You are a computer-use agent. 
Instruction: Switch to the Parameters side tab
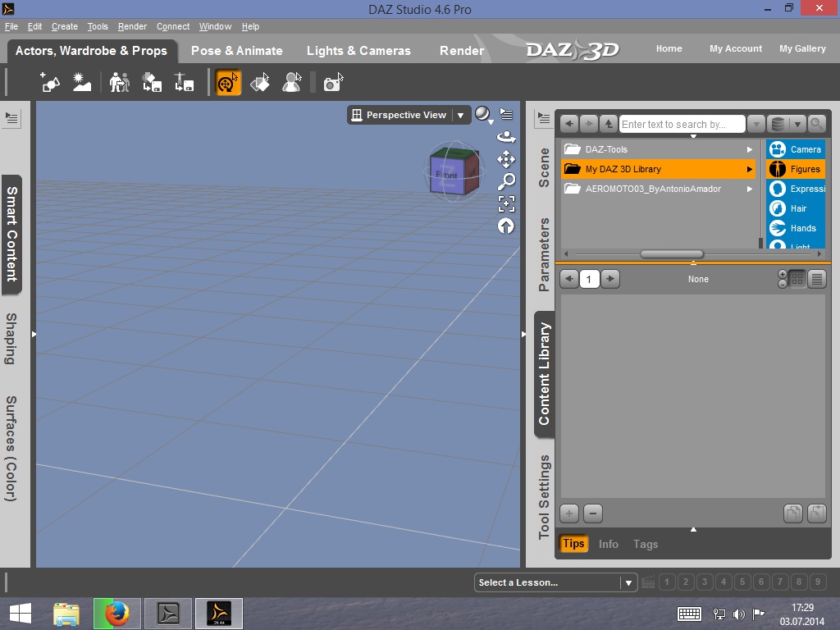544,254
